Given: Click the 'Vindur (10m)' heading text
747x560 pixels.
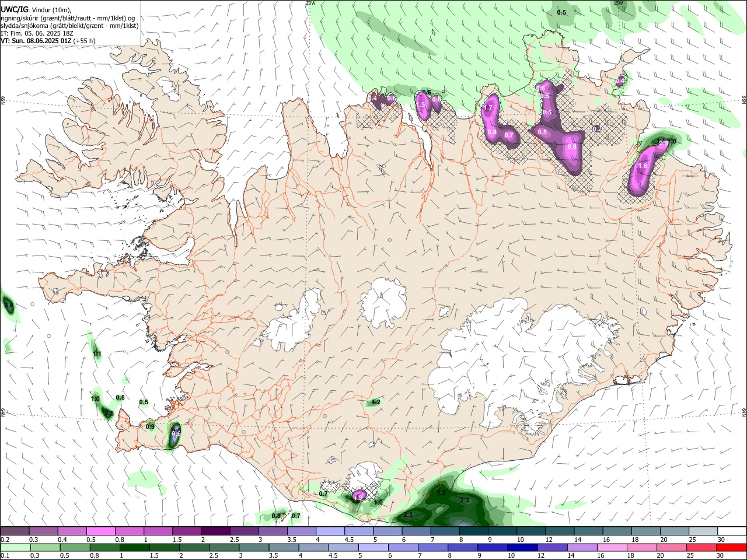Looking at the screenshot, I should pyautogui.click(x=51, y=10).
